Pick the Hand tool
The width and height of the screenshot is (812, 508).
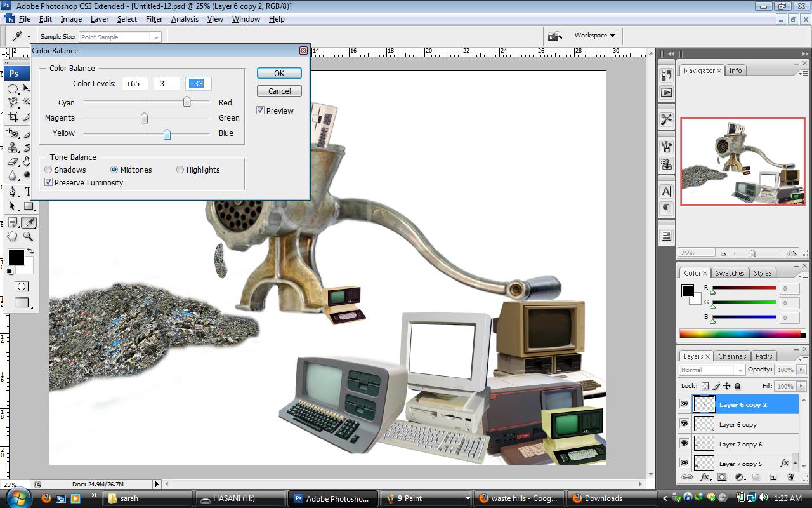pyautogui.click(x=13, y=237)
